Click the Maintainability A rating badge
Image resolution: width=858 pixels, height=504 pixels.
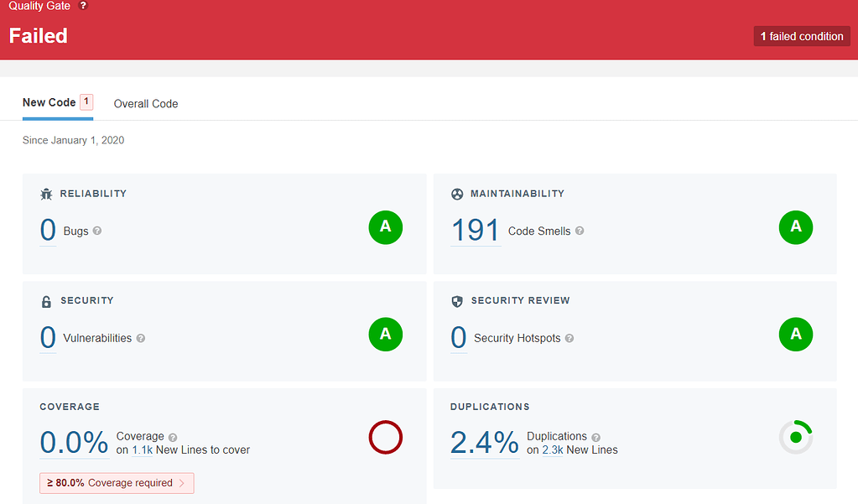click(x=796, y=227)
